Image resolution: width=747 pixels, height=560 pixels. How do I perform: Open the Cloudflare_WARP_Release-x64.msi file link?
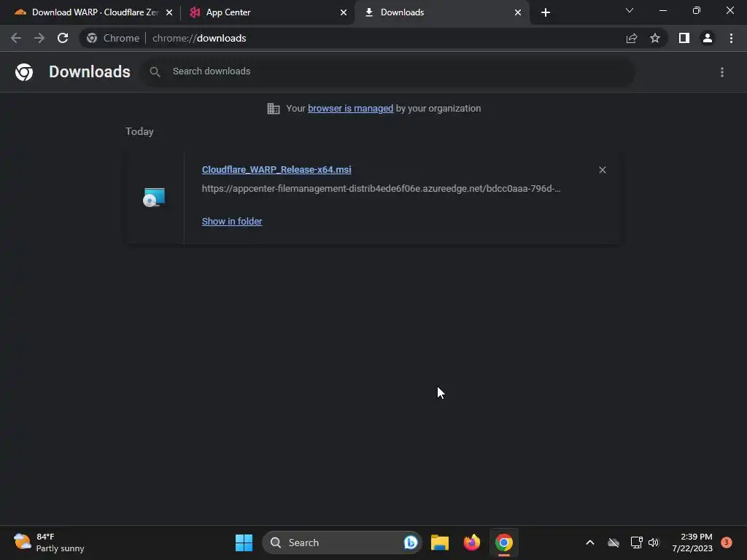(276, 169)
